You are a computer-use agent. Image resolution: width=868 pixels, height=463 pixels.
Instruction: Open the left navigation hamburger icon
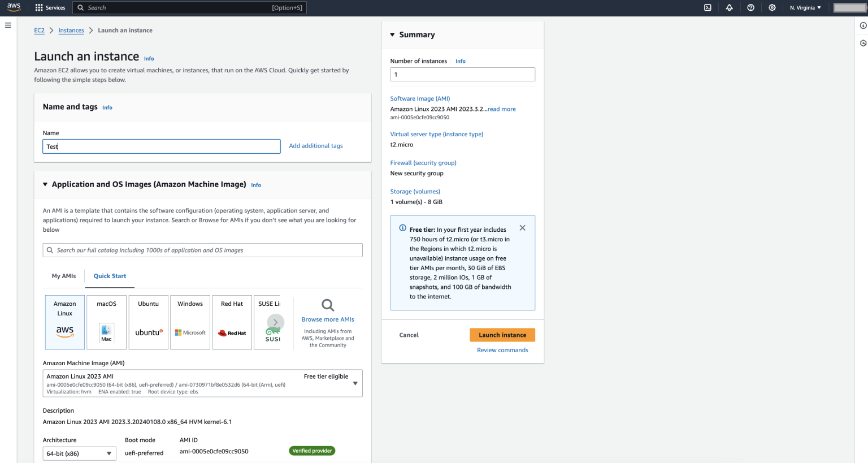pyautogui.click(x=7, y=25)
